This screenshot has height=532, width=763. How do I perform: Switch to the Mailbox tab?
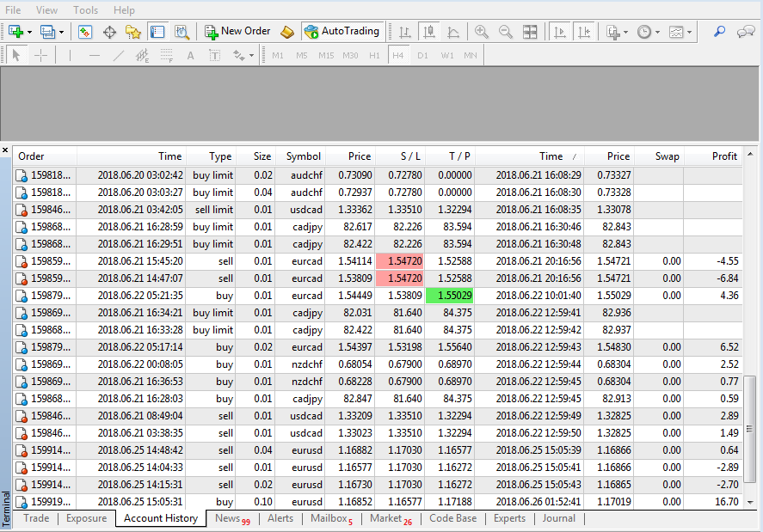point(331,518)
